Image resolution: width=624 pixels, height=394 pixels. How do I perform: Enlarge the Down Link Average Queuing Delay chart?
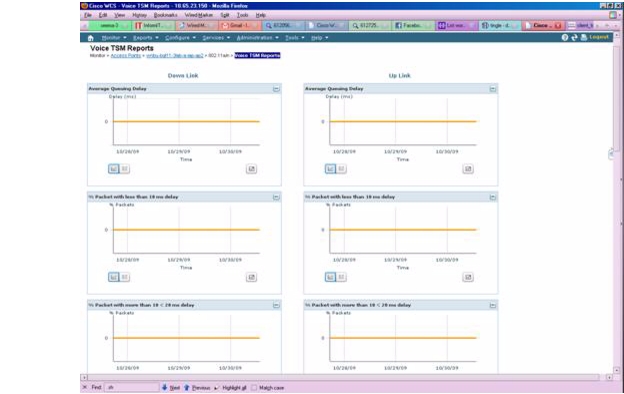(x=252, y=169)
